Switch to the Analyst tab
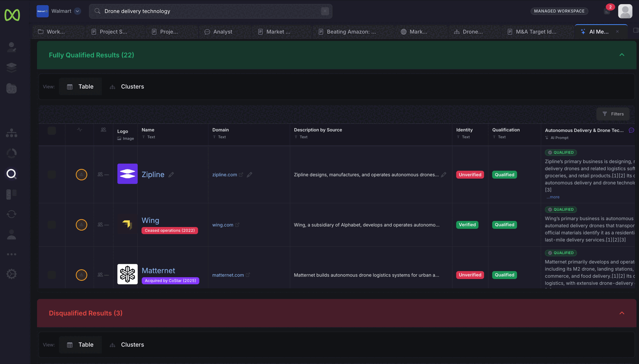 coord(218,32)
